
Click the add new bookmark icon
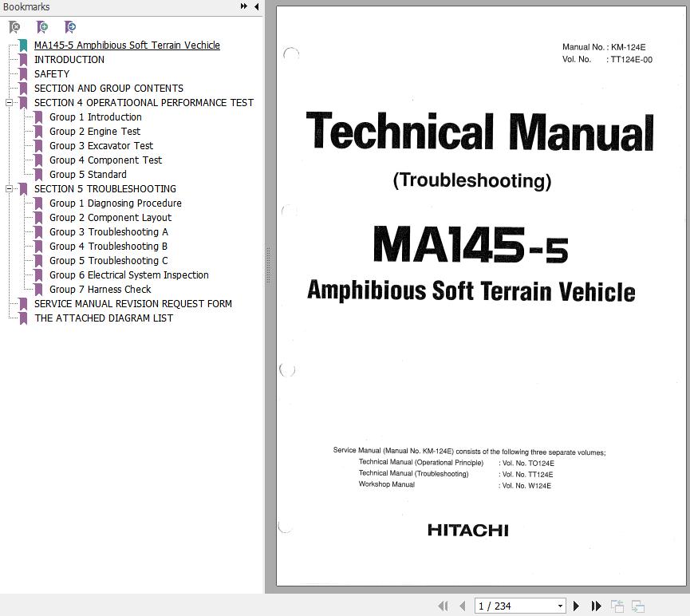coord(42,27)
